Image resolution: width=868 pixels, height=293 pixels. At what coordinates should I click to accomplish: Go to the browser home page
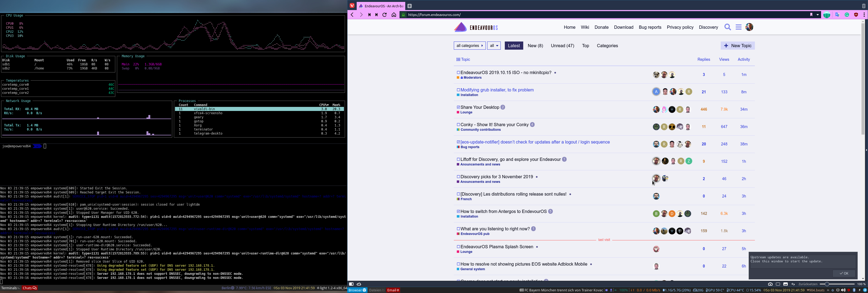coord(394,15)
